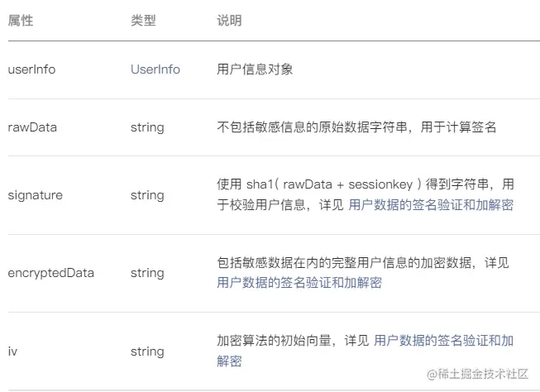Click the 说明 column header

coord(229,21)
